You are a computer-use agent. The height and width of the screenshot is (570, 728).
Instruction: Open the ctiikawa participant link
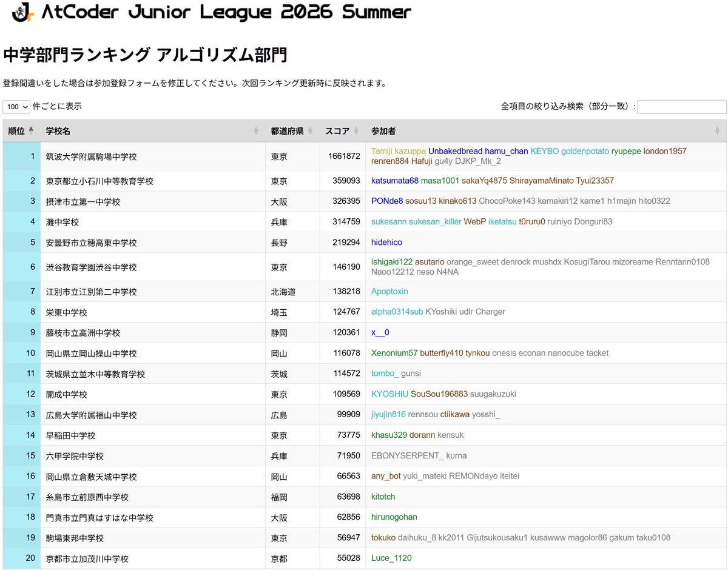click(455, 415)
